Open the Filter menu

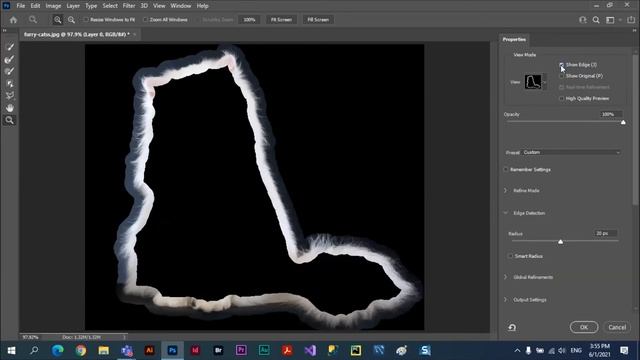tap(129, 6)
